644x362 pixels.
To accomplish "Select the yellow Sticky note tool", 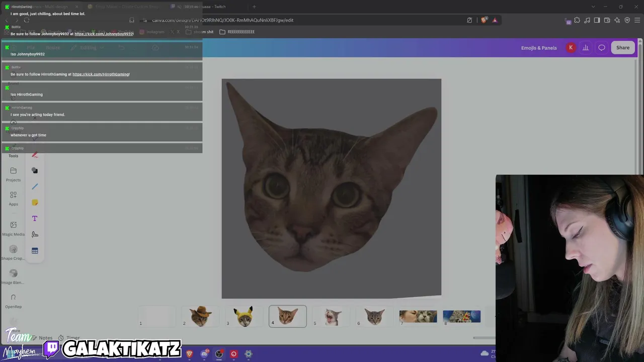I will [35, 203].
